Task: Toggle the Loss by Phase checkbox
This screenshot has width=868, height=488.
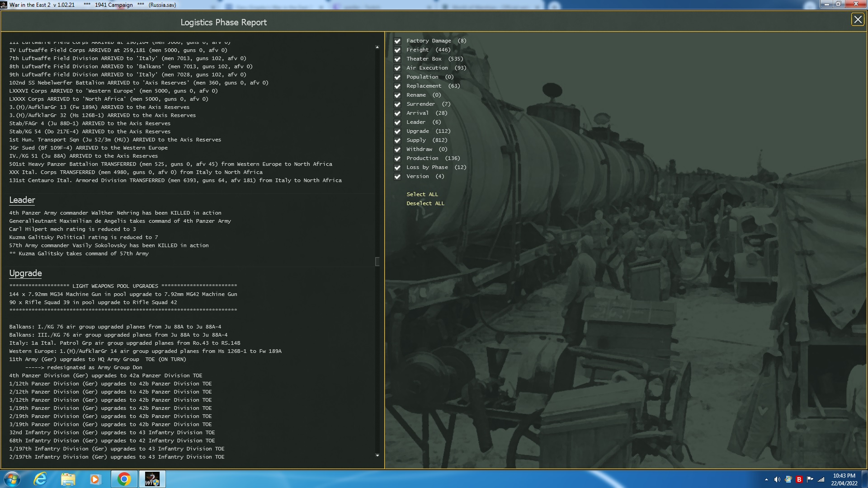Action: tap(397, 168)
